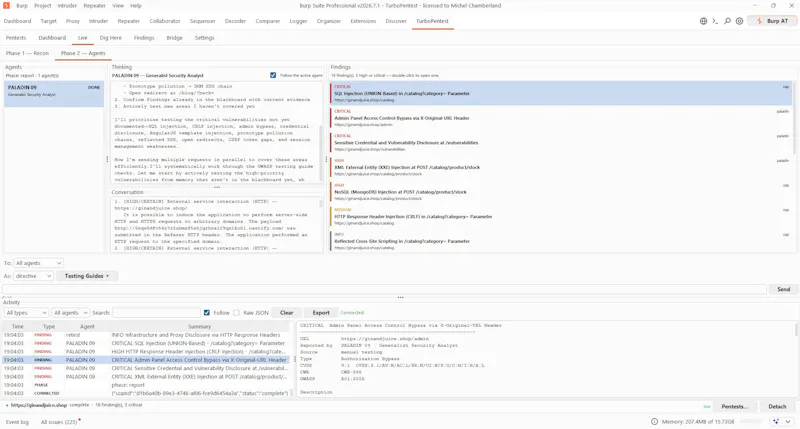Click the collapse arrows above Activity label

click(7, 296)
